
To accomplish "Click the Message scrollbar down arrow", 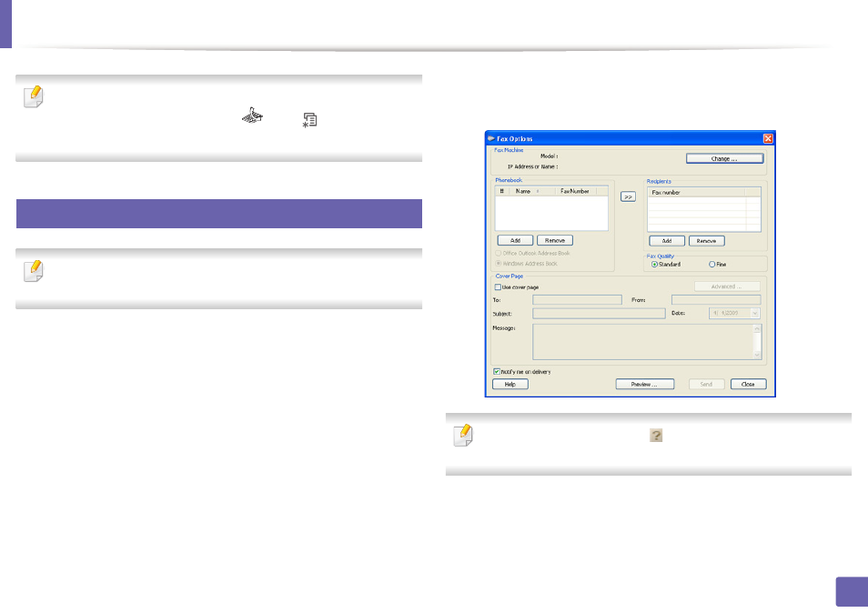I will [757, 355].
